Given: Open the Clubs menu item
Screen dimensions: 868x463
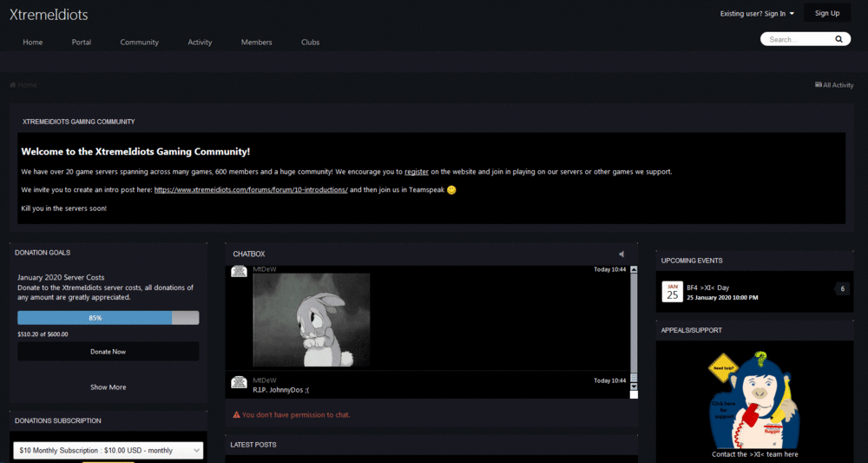Looking at the screenshot, I should point(310,42).
